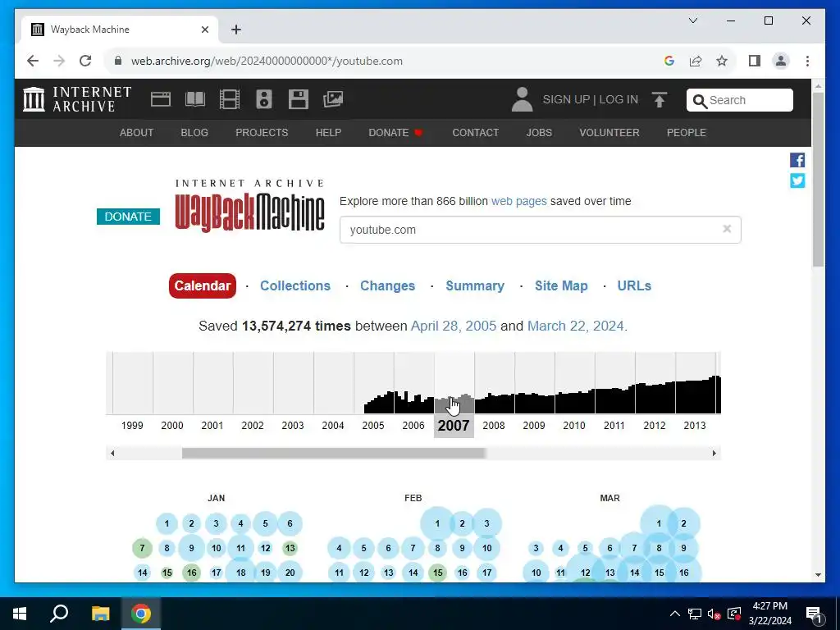Select the Calendar tab
Image resolution: width=840 pixels, height=630 pixels.
203,285
